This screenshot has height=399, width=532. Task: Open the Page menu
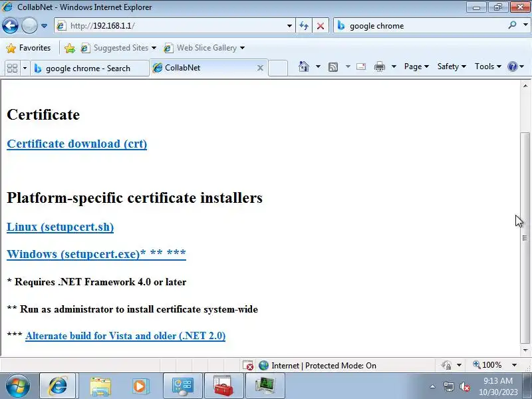click(x=416, y=66)
